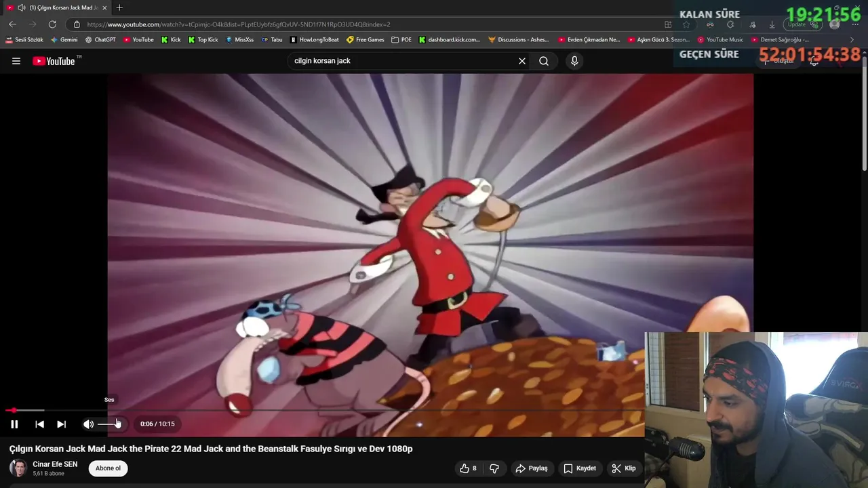Expand the POE bookmarks folder
Screen dimensions: 868x488
pyautogui.click(x=401, y=40)
